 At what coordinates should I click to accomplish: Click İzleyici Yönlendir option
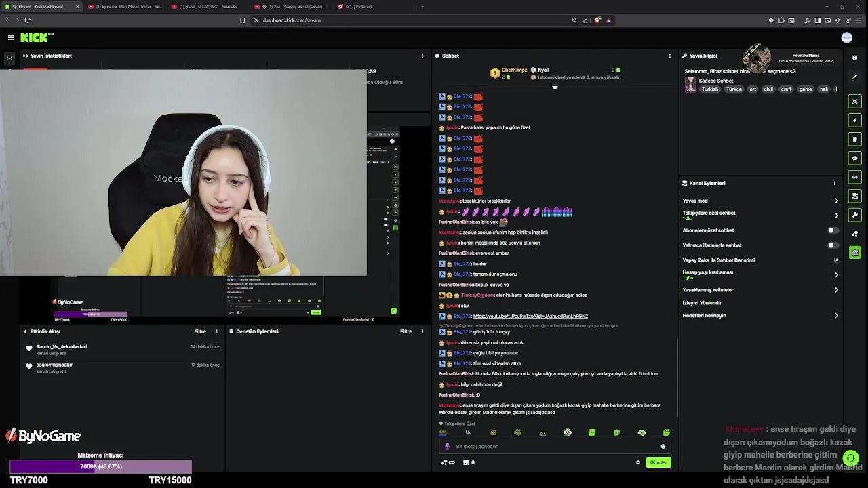(702, 303)
